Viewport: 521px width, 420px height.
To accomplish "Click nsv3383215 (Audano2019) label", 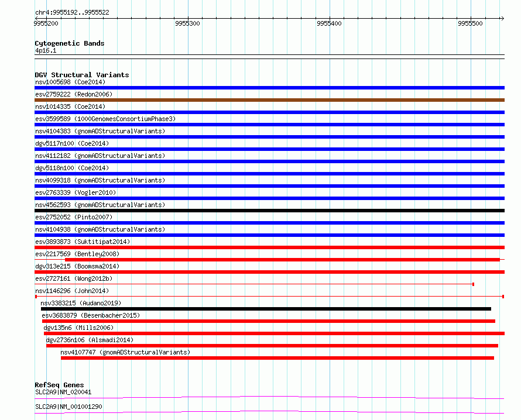I will pyautogui.click(x=81, y=303).
